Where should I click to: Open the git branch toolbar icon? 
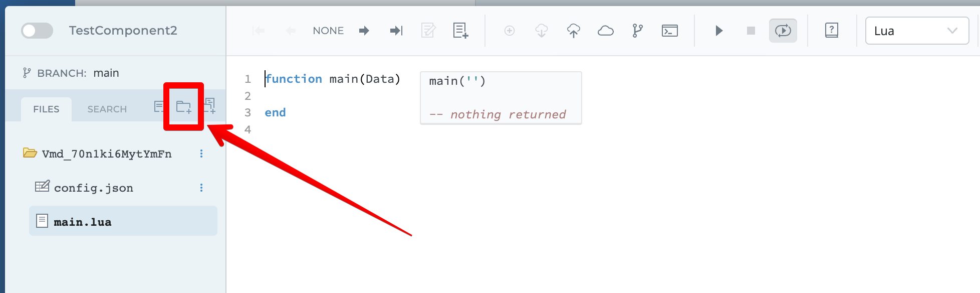tap(637, 31)
